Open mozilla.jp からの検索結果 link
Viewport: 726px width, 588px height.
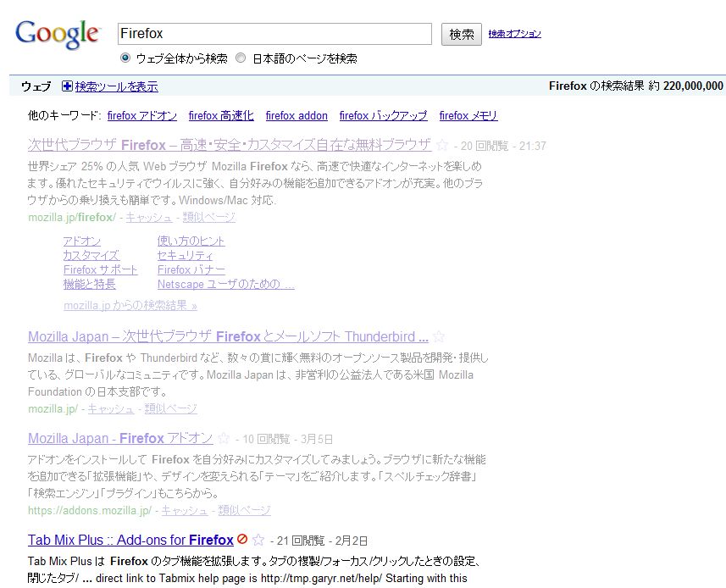pos(130,306)
